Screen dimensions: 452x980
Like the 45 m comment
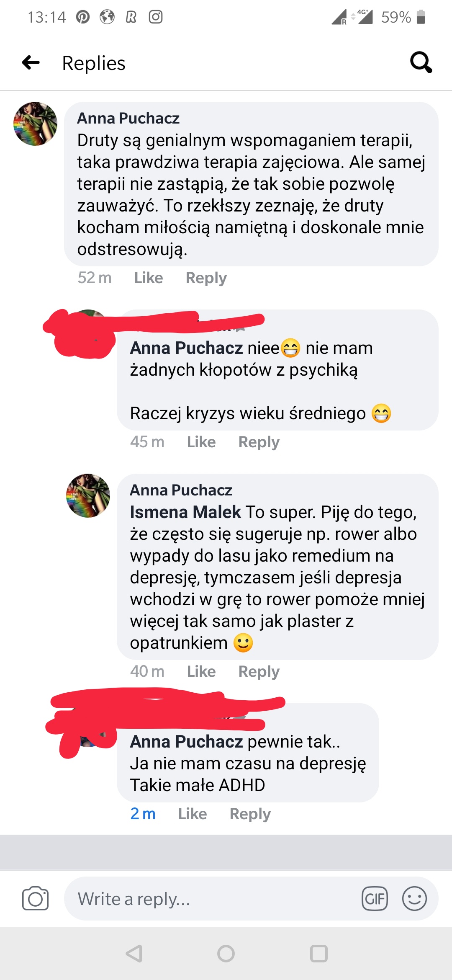coord(201,442)
